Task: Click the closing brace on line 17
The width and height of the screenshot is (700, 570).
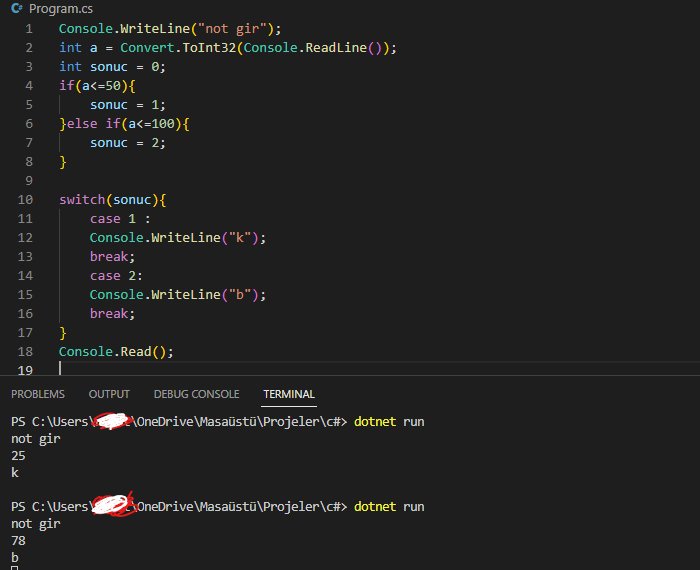Action: pyautogui.click(x=63, y=333)
